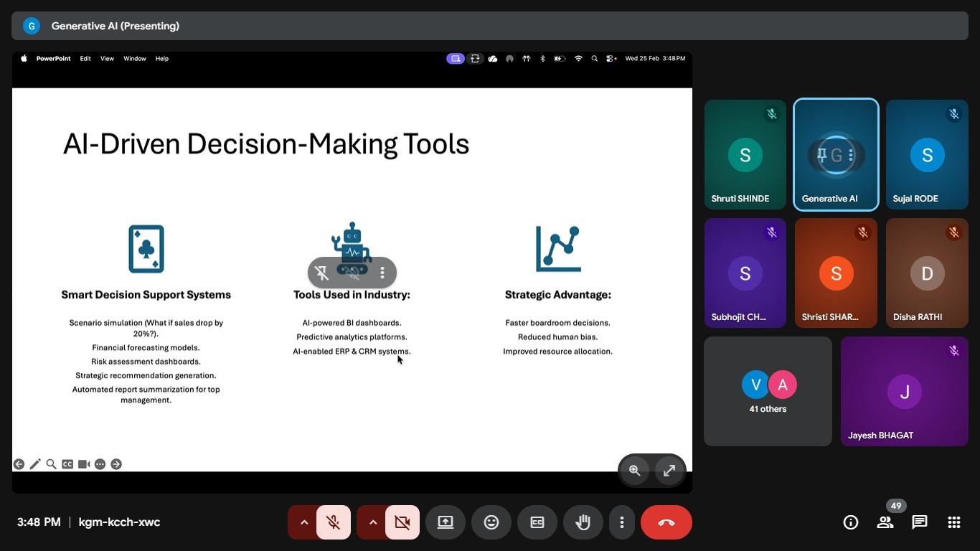
Task: Turn on the camera in the call bar
Action: [x=402, y=522]
